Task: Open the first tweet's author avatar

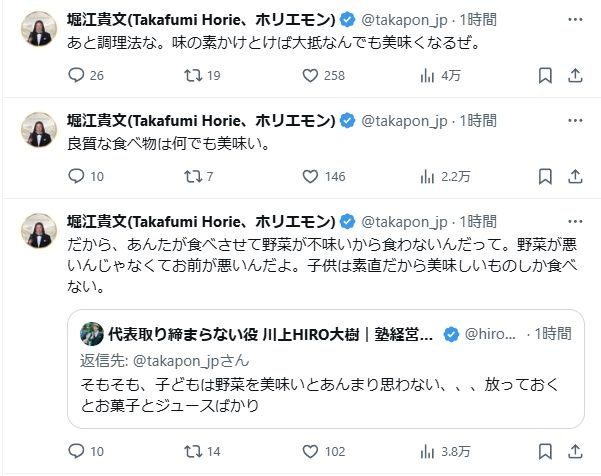Action: pos(39,29)
